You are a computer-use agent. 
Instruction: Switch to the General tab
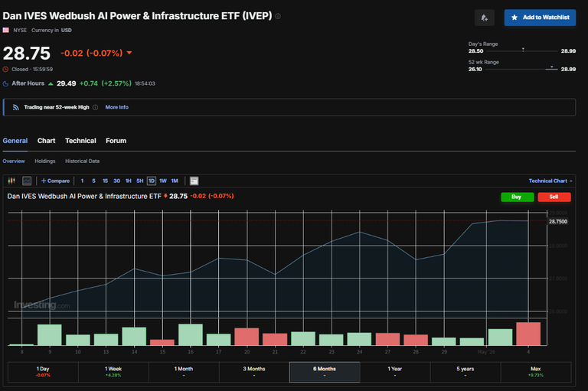[15, 141]
